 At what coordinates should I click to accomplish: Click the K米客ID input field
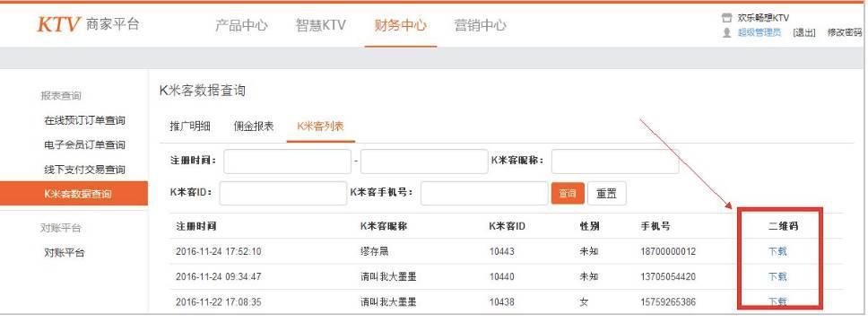[x=282, y=194]
